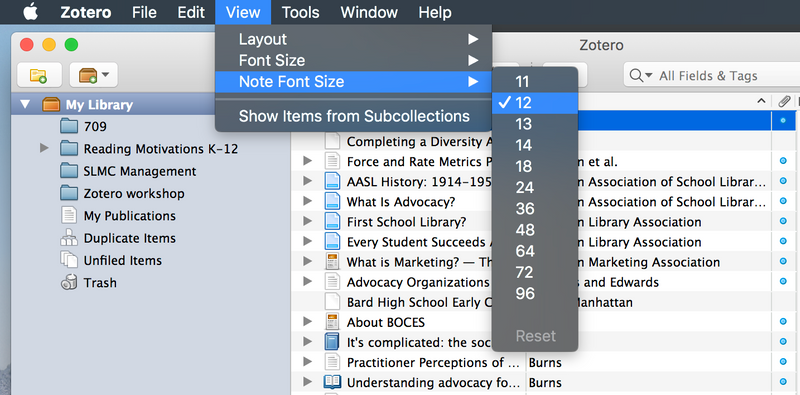Image resolution: width=800 pixels, height=395 pixels.
Task: Click the web page icon for First School Library?
Action: click(x=332, y=221)
